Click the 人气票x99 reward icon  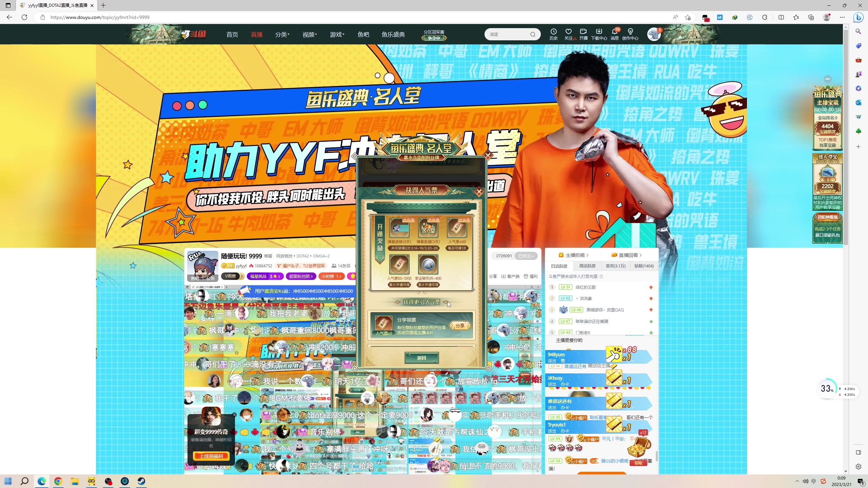point(457,228)
